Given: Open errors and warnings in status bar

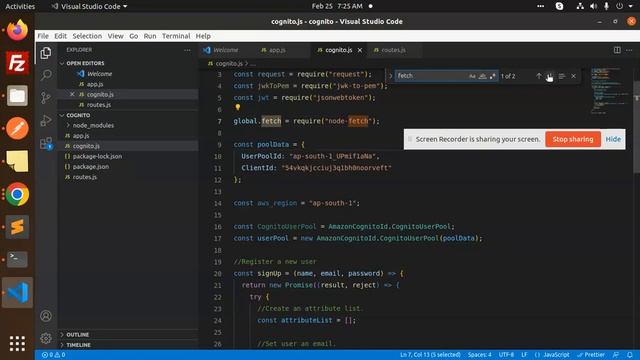Looking at the screenshot, I should point(53,355).
